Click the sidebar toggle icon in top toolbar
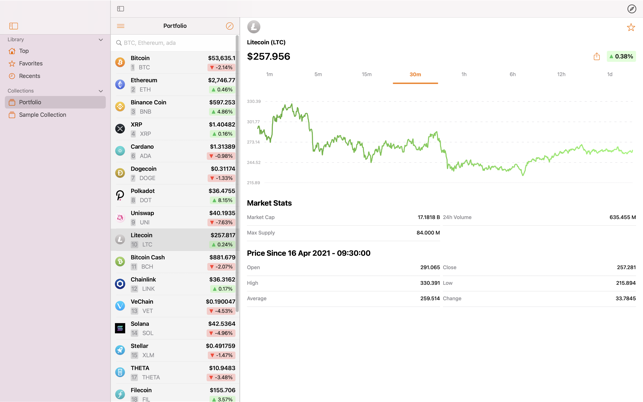This screenshot has height=402, width=643. coord(121,9)
